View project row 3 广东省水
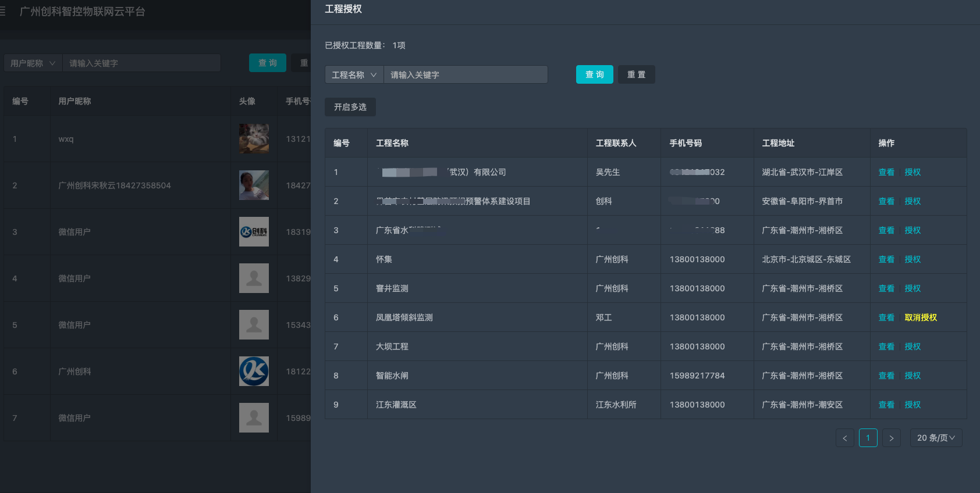980x493 pixels. pyautogui.click(x=886, y=230)
